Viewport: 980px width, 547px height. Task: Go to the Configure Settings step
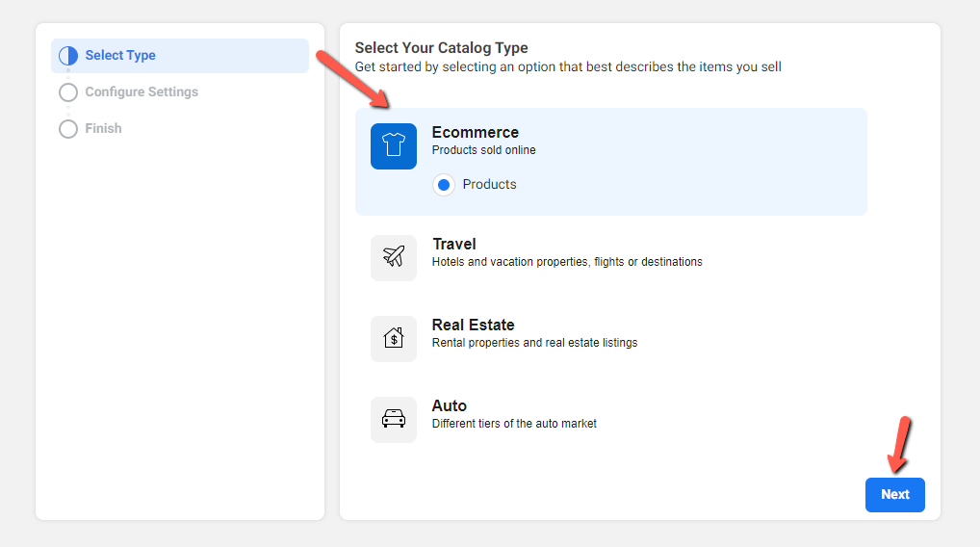pyautogui.click(x=142, y=91)
